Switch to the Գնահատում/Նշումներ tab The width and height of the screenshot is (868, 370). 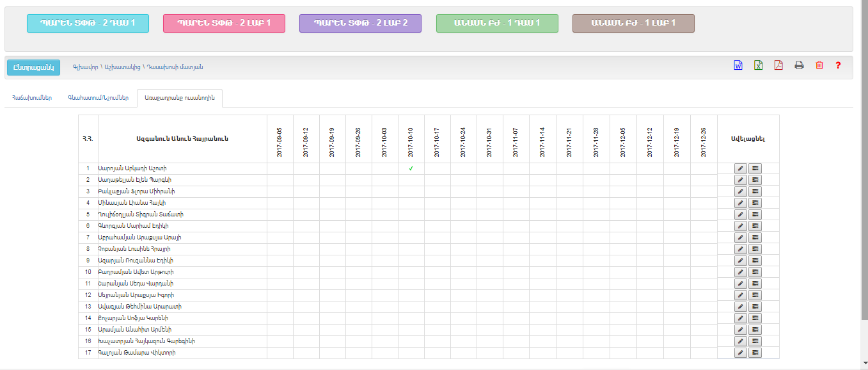[98, 98]
